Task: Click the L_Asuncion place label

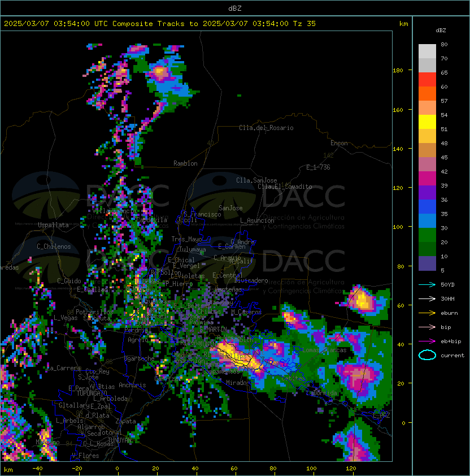Action: 257,220
